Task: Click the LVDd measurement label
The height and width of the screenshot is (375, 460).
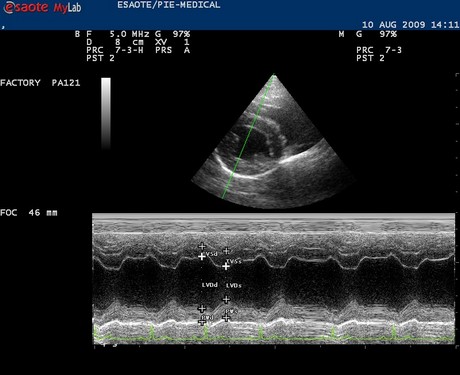Action: (210, 285)
